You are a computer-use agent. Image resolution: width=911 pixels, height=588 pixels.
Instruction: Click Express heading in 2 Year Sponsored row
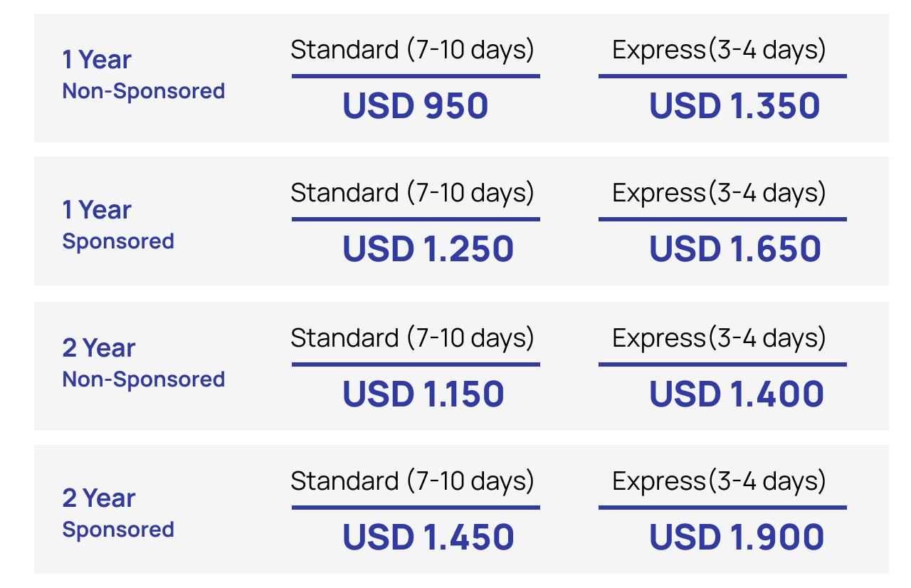click(719, 482)
